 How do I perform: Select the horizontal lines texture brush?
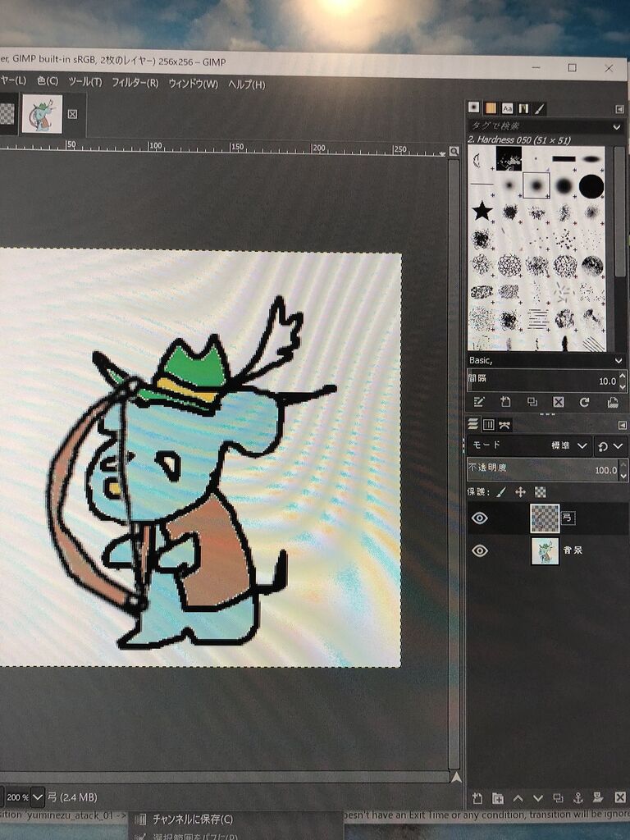[536, 319]
